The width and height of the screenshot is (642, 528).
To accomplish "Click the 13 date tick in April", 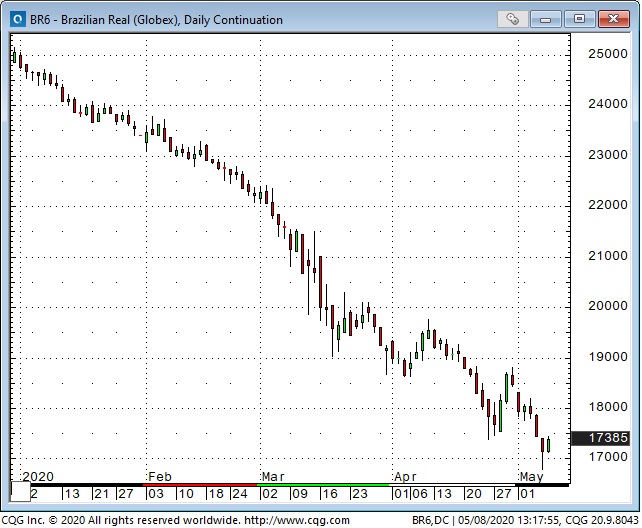I will point(444,494).
